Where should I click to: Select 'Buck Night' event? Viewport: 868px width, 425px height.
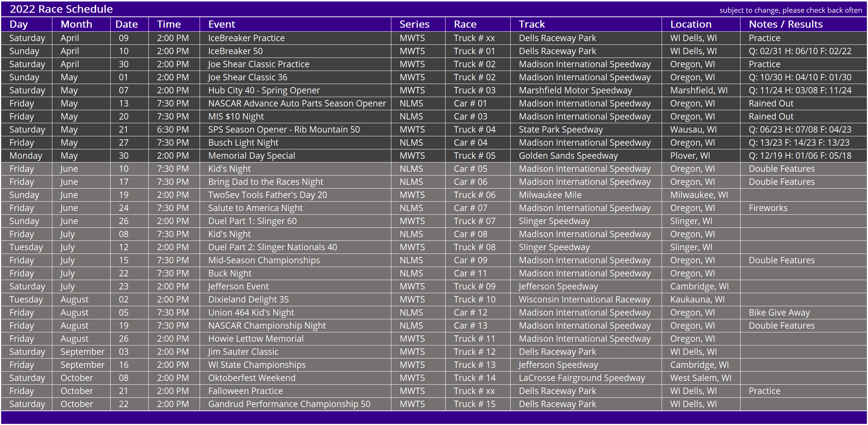230,273
